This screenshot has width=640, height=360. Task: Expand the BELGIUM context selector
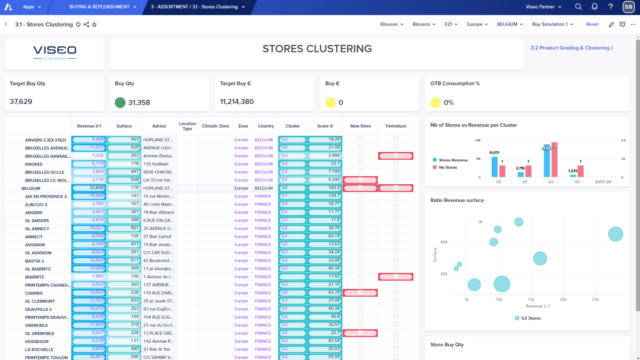(509, 24)
